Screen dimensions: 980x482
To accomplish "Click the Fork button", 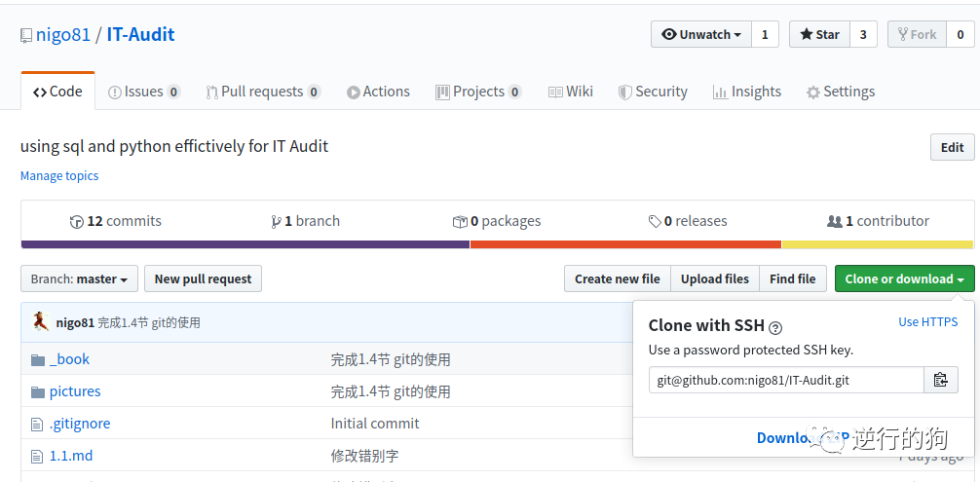I will point(917,34).
